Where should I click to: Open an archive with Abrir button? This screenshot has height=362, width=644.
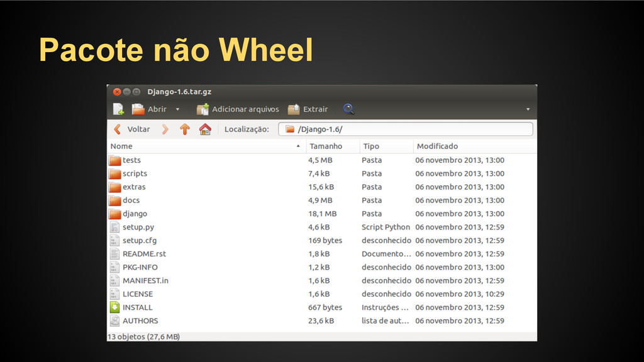pos(150,109)
